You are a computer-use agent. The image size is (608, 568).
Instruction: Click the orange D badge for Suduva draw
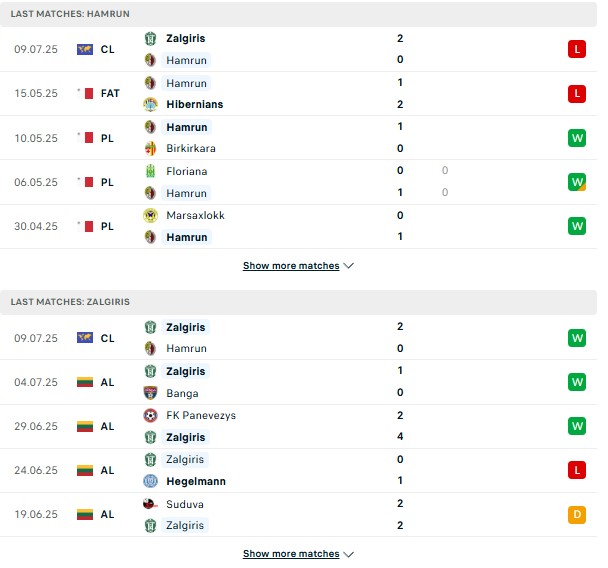577,514
